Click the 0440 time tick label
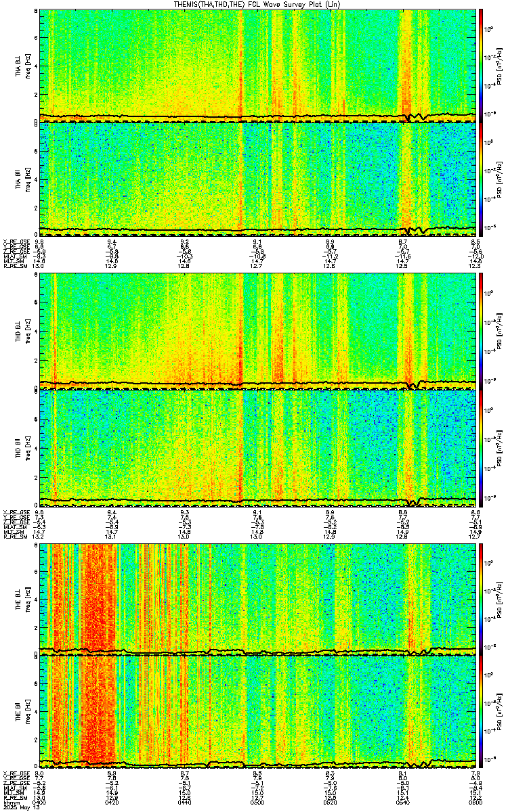Image resolution: width=508 pixels, height=812 pixels. (x=185, y=802)
